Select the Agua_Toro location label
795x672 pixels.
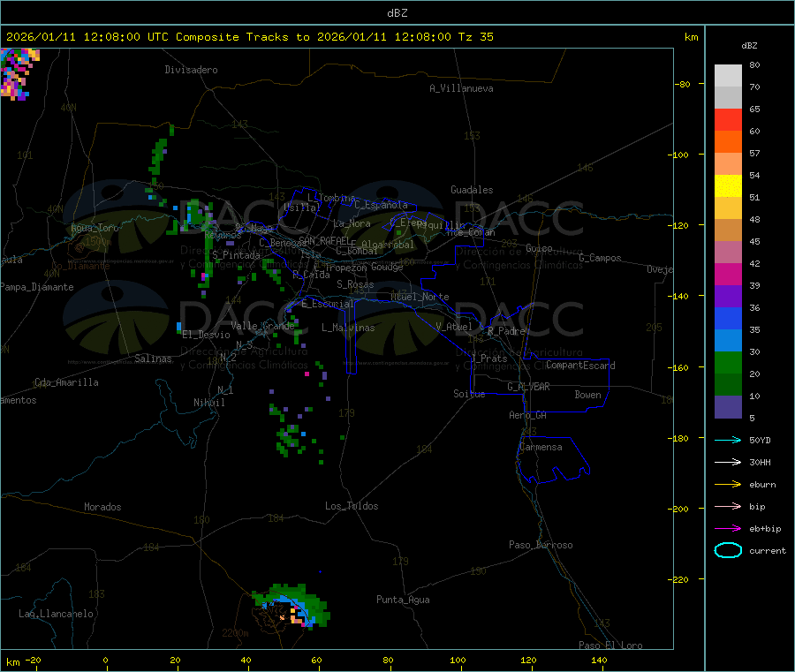[x=95, y=228]
